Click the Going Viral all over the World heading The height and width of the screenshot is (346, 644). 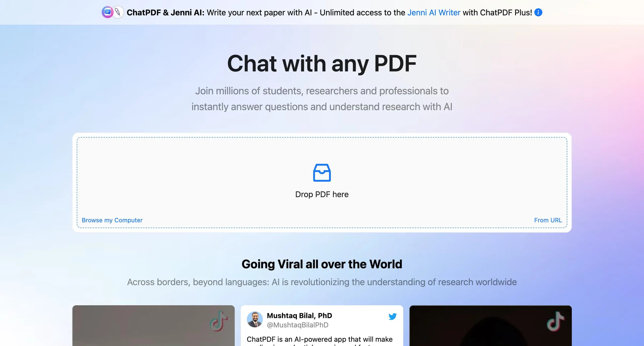[x=322, y=264]
